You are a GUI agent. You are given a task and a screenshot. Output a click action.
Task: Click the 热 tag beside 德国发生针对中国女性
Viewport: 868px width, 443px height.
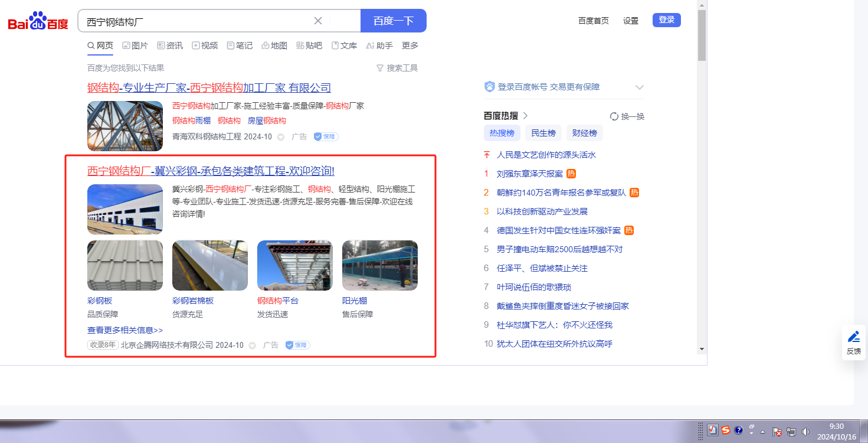(629, 230)
